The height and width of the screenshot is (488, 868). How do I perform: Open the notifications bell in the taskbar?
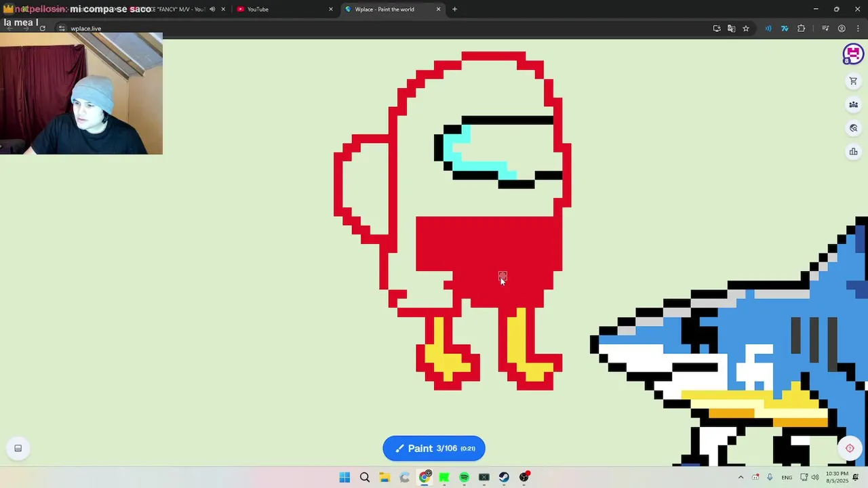pos(856,477)
